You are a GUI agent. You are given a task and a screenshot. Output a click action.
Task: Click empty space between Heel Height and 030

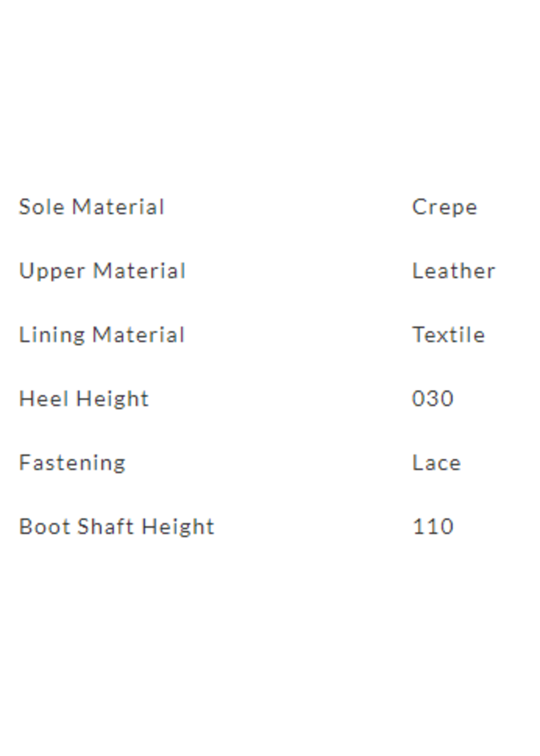point(279,398)
